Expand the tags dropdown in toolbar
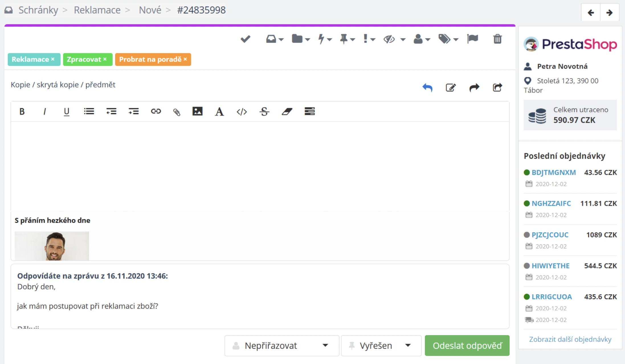Image resolution: width=625 pixels, height=364 pixels. pos(448,39)
